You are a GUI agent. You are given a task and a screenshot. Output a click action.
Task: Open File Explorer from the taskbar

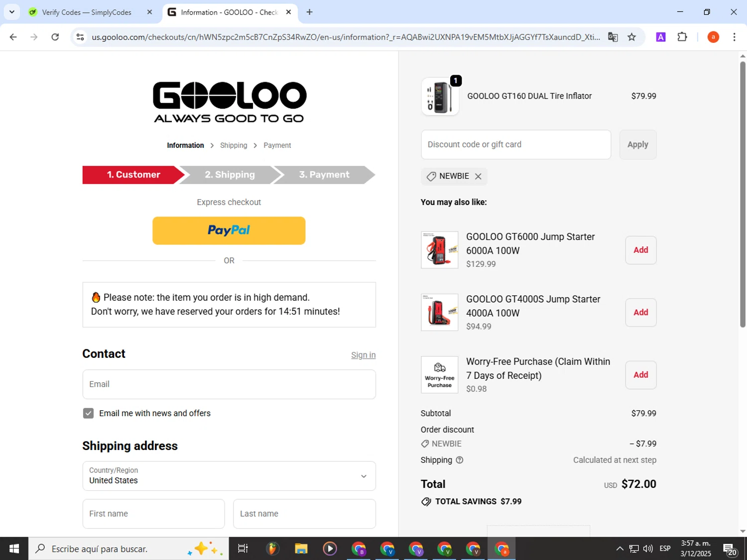click(x=301, y=549)
